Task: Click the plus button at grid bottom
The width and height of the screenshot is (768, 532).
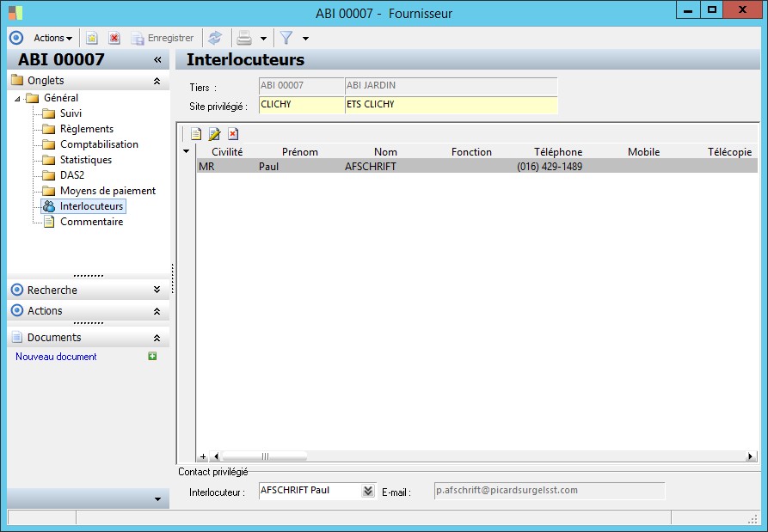Action: click(203, 456)
